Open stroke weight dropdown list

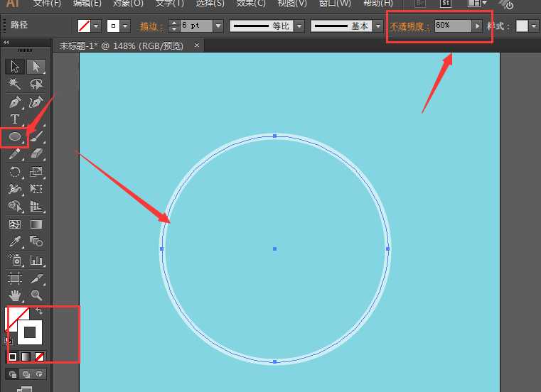tap(218, 26)
